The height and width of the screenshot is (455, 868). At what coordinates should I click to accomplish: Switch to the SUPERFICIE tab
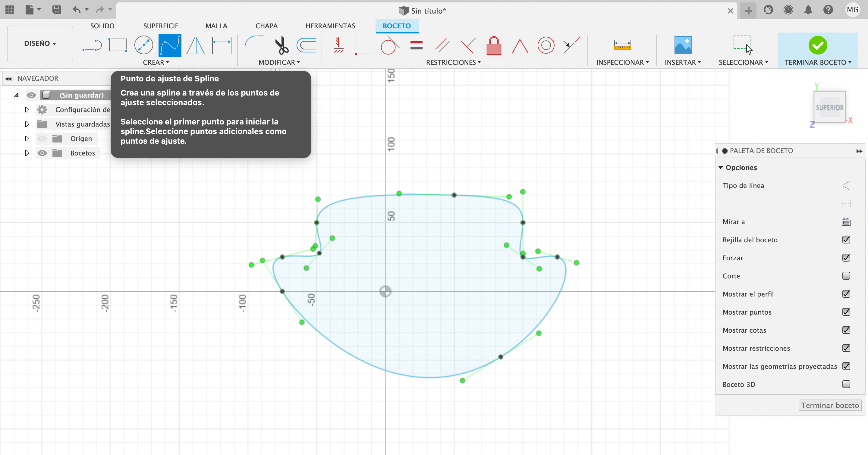[161, 26]
